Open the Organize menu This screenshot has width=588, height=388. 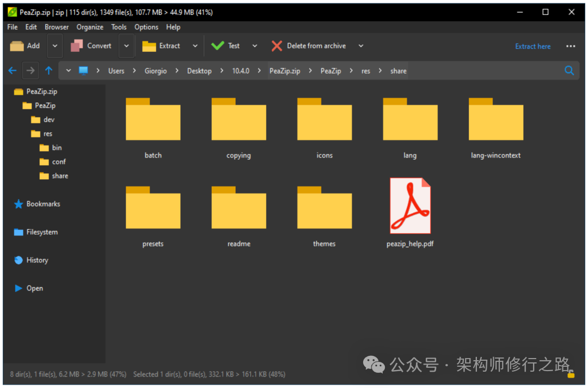tap(90, 27)
